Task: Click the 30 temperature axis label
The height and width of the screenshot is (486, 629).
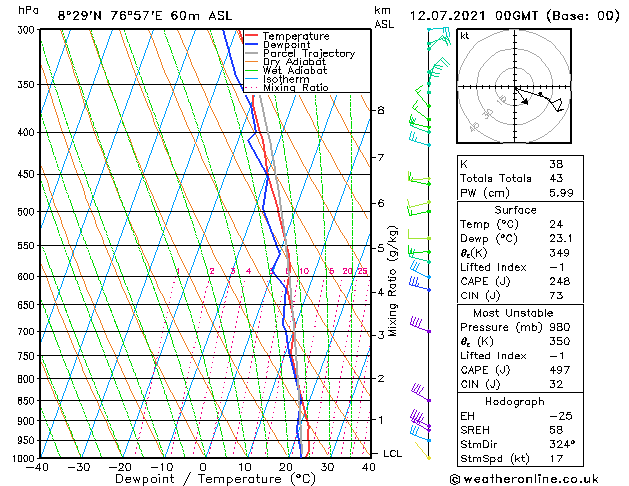Action: tap(327, 467)
